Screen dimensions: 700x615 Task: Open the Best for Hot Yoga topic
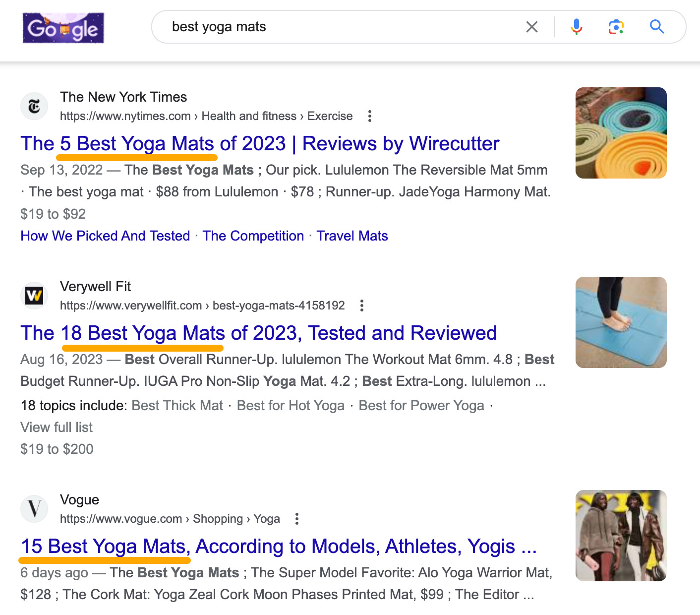point(290,405)
